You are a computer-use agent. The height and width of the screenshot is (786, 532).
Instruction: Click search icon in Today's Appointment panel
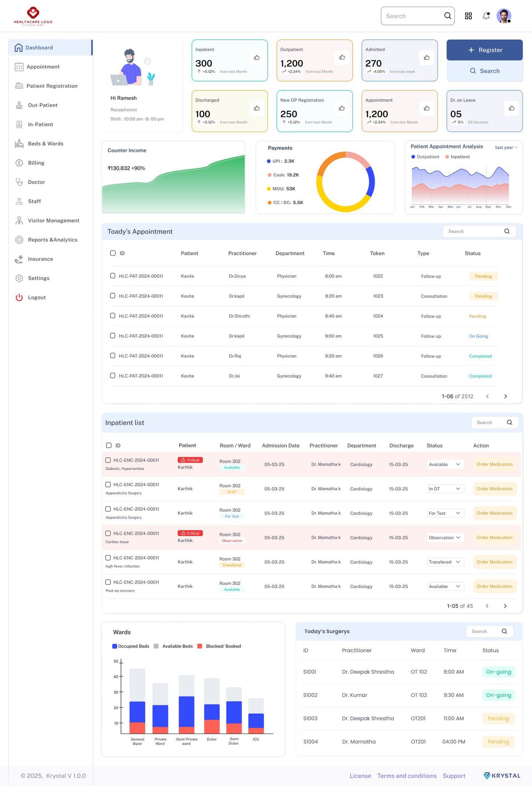507,231
